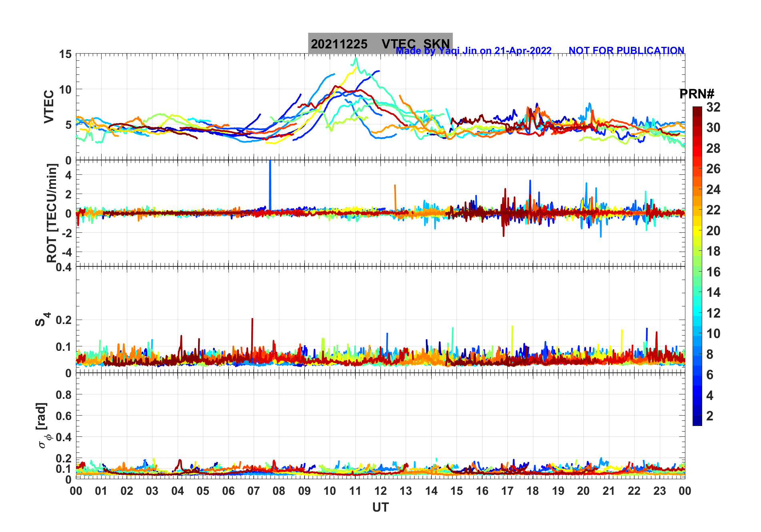Click colorbar tick label "8"

point(710,354)
